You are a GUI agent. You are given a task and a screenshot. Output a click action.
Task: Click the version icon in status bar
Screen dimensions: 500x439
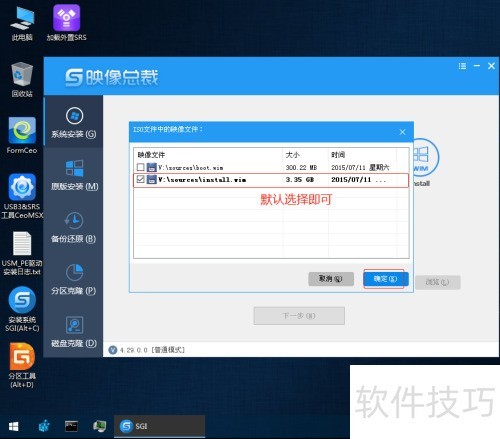(x=113, y=350)
